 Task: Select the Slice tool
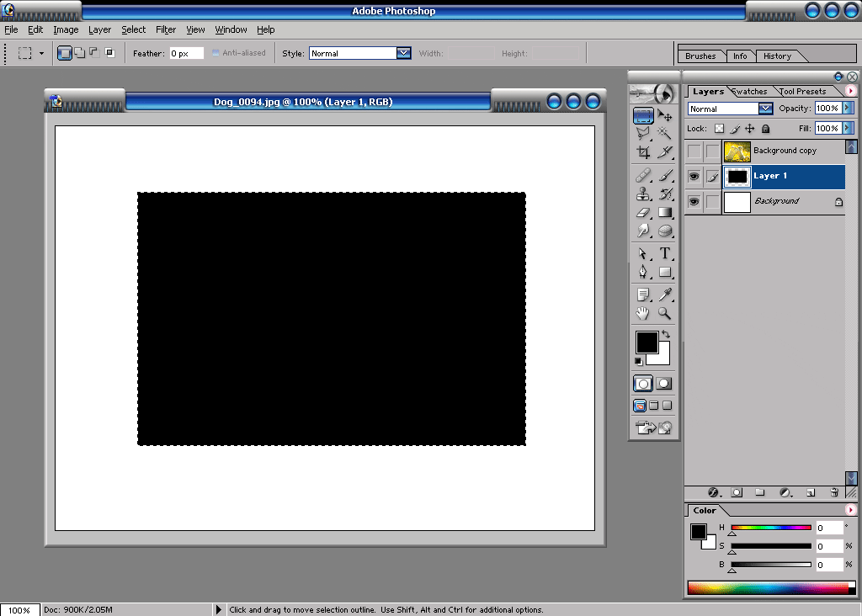pyautogui.click(x=665, y=152)
